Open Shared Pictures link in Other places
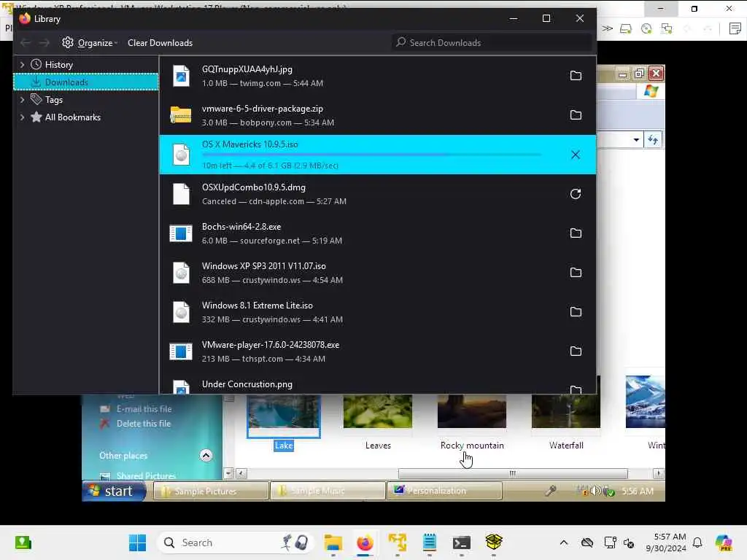 click(x=146, y=475)
